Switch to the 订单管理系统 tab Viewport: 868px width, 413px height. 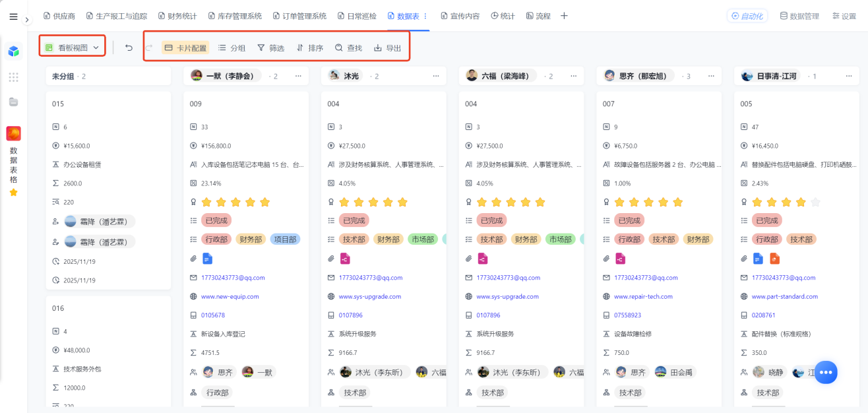(x=299, y=16)
